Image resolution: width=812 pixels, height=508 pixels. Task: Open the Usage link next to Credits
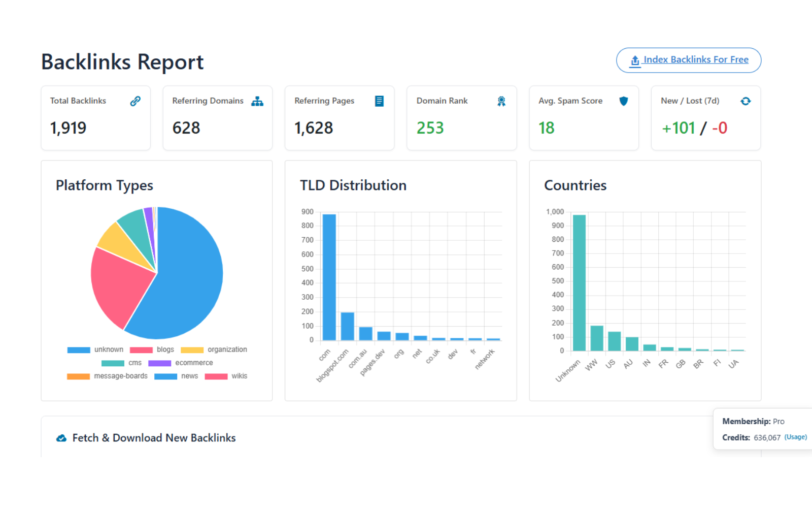[795, 436]
